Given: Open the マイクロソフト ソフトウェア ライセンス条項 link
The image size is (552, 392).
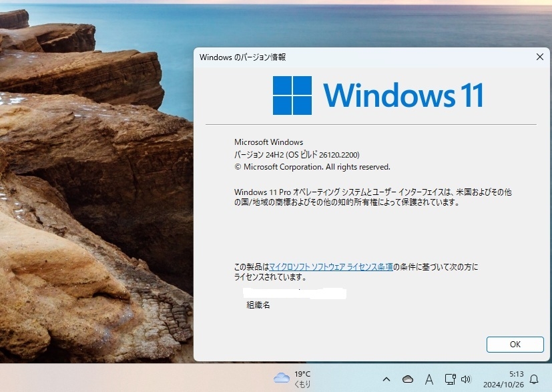Looking at the screenshot, I should click(x=331, y=267).
